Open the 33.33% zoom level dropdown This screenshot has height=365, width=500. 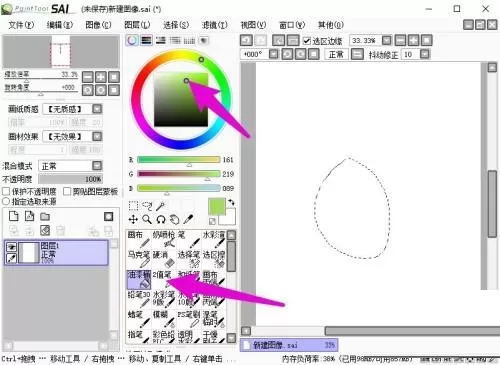point(387,40)
